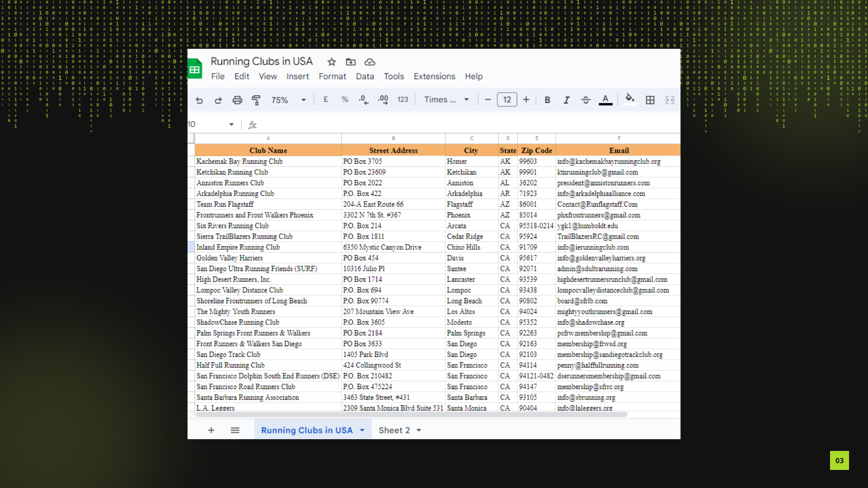This screenshot has height=488, width=868.
Task: Toggle strikethrough formatting
Action: [x=586, y=100]
